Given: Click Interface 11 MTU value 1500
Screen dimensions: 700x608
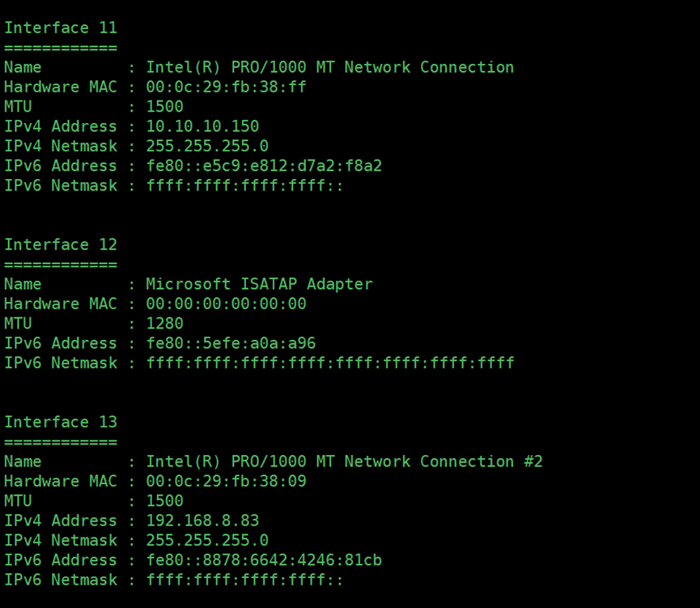Looking at the screenshot, I should pyautogui.click(x=165, y=106).
